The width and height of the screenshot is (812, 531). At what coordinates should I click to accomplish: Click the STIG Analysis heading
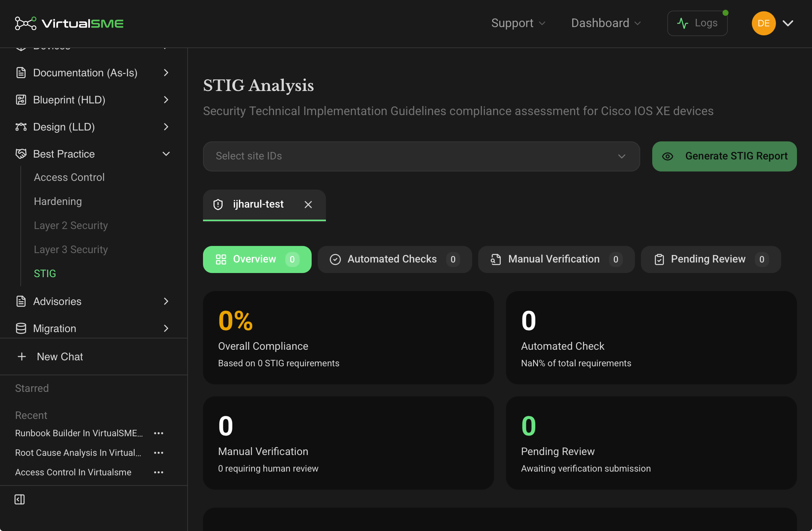259,85
